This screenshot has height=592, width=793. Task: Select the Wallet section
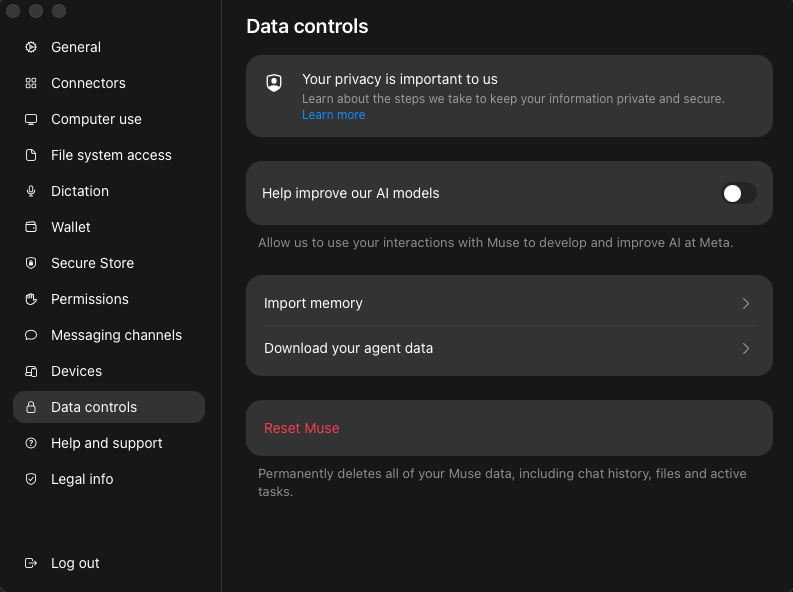109,227
